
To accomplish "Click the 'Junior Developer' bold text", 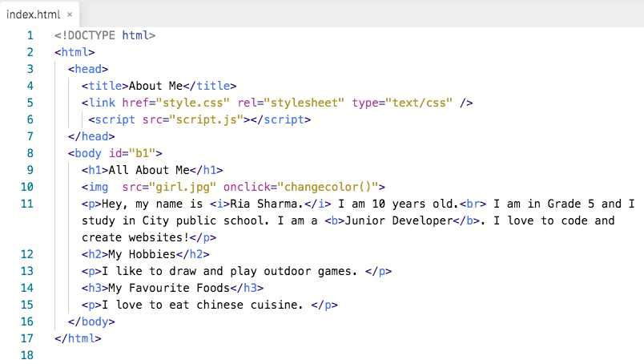I will [x=399, y=220].
